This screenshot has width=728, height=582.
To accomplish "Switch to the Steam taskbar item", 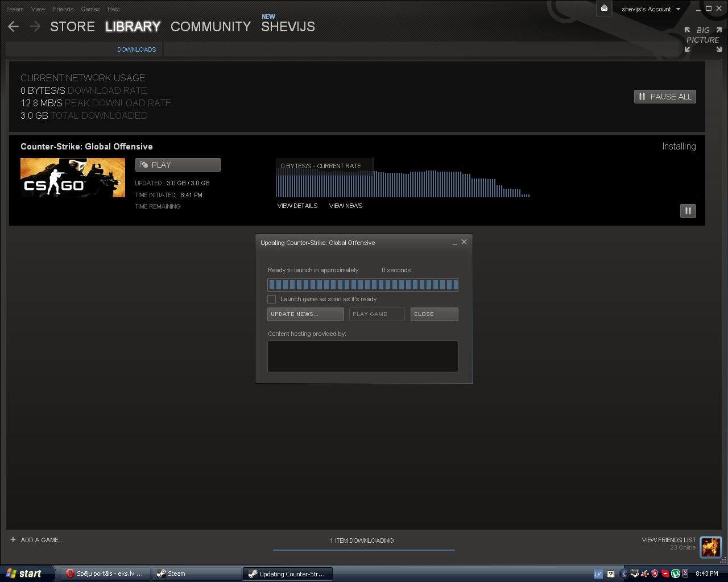I will coord(196,573).
